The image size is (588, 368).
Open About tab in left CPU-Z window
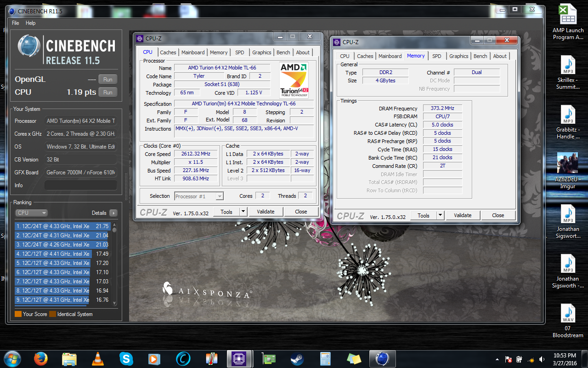point(303,52)
